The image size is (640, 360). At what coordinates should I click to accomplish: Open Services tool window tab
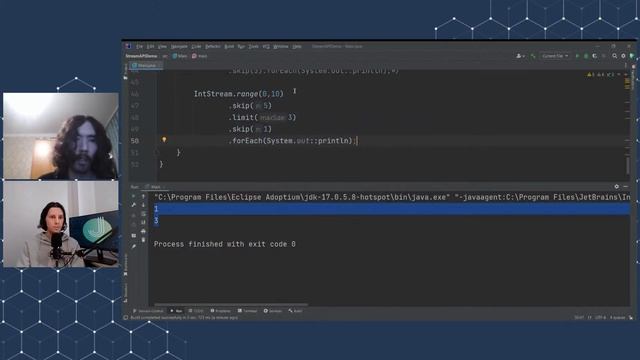point(273,311)
